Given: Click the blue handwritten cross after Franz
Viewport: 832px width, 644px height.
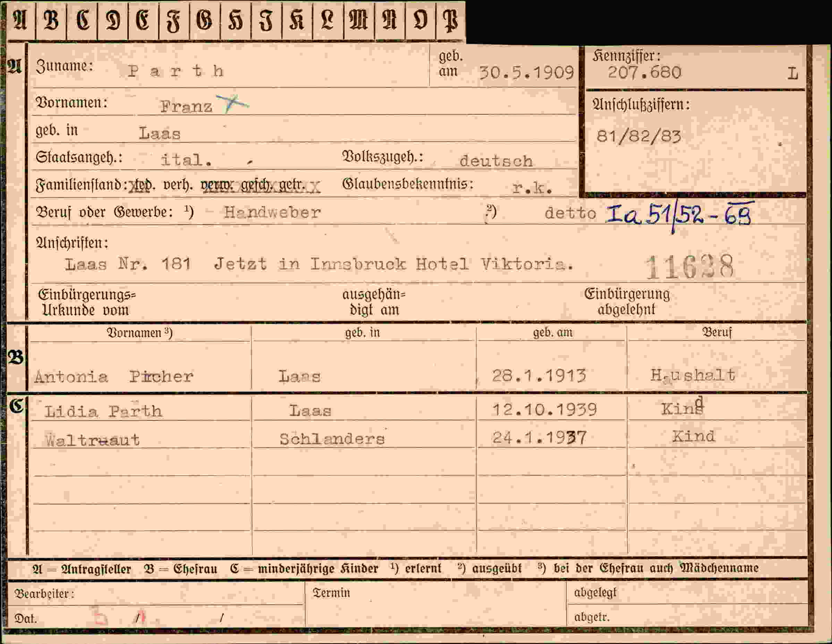Looking at the screenshot, I should [232, 104].
